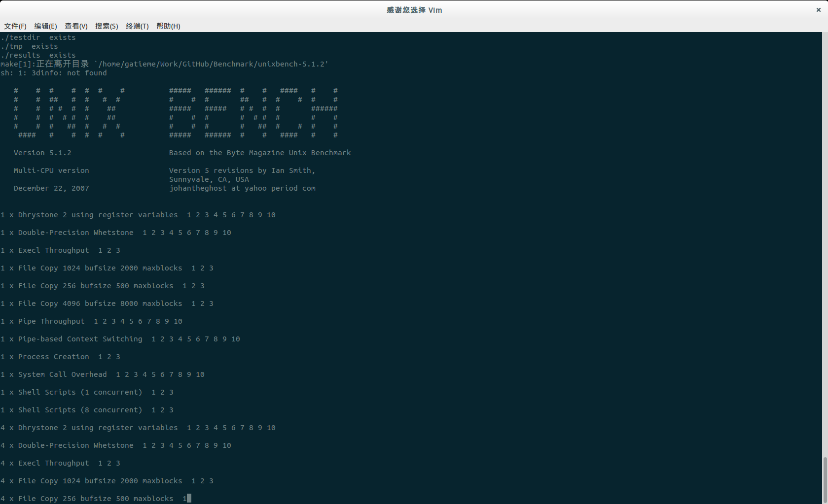The width and height of the screenshot is (828, 504).
Task: Click the vertical scrollbar thumb at the bottom
Action: 825,480
